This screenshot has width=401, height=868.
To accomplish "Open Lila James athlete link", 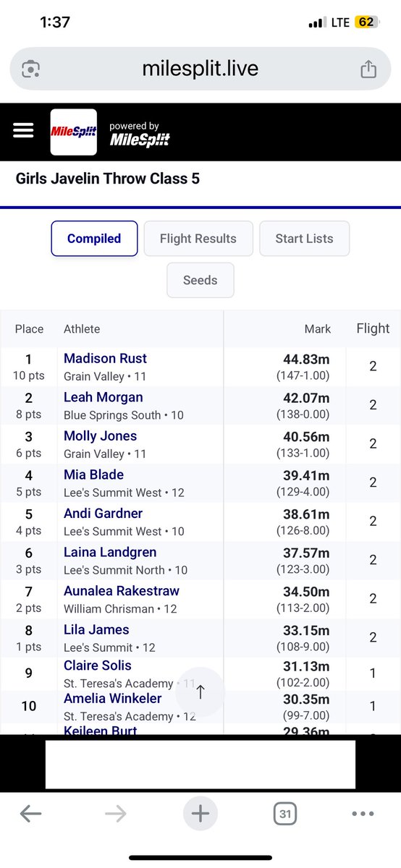I will (96, 629).
